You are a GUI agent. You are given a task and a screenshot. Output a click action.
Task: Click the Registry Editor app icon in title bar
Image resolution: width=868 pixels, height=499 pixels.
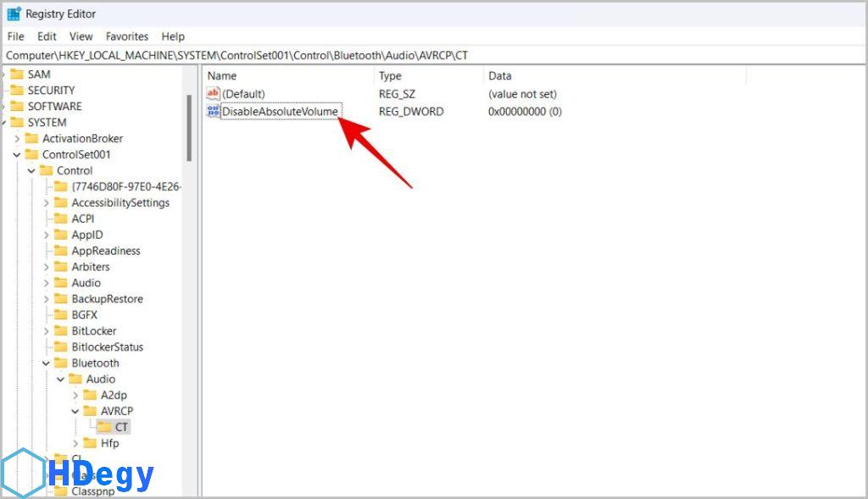14,14
